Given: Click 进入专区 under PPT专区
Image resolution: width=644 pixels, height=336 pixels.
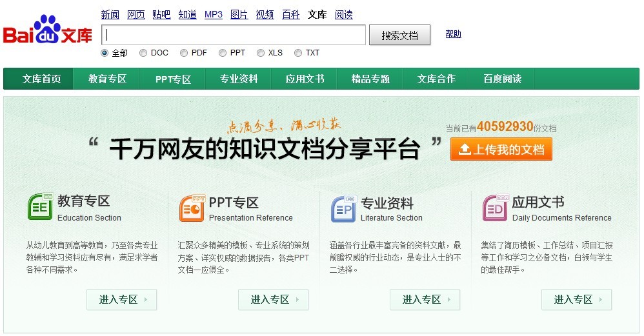Looking at the screenshot, I should [273, 299].
